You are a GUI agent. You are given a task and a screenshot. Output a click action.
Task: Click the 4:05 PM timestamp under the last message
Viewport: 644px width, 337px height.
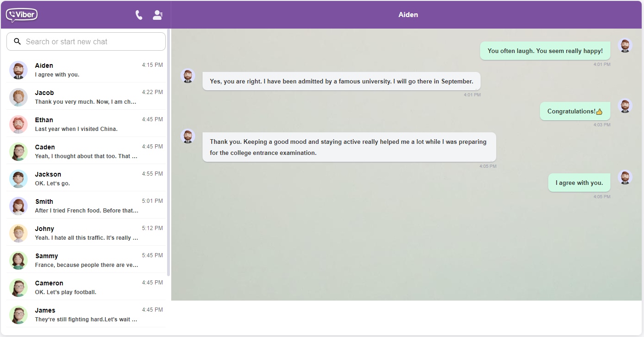tap(602, 196)
